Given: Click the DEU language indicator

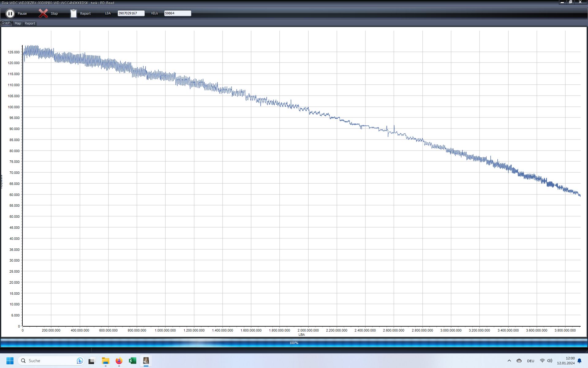Looking at the screenshot, I should click(x=530, y=361).
